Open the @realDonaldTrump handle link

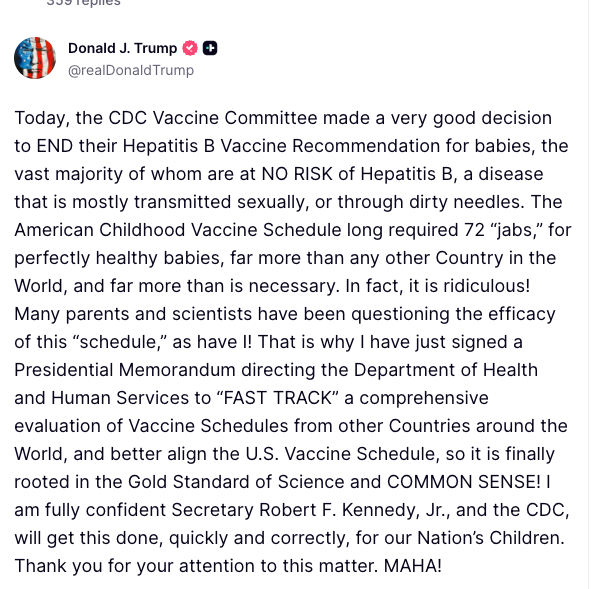(130, 70)
